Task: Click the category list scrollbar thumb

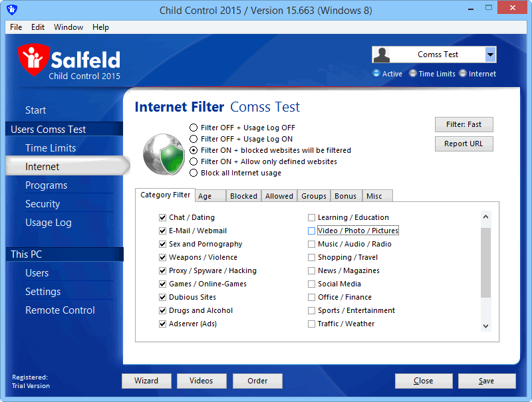Action: tap(486, 262)
